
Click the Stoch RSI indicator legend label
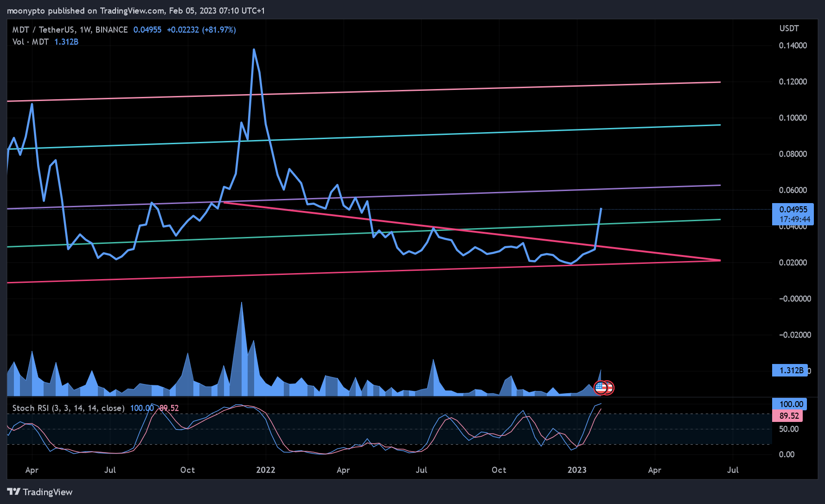pyautogui.click(x=68, y=408)
